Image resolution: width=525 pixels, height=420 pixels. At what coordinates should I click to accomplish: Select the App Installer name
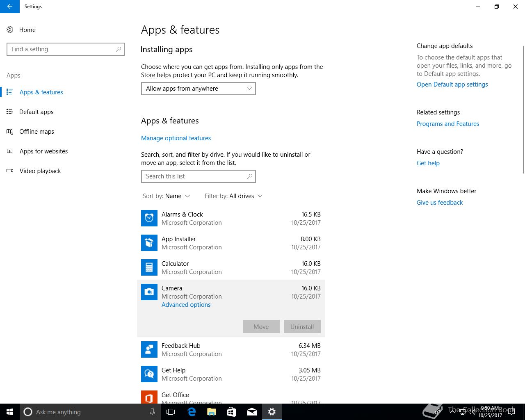(179, 239)
